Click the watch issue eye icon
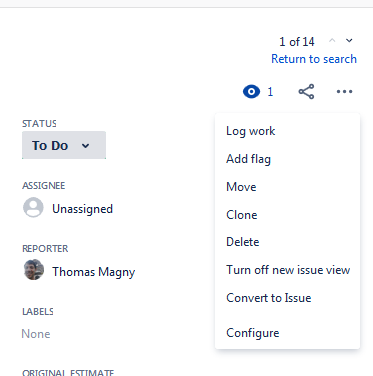The width and height of the screenshot is (373, 376). point(251,92)
